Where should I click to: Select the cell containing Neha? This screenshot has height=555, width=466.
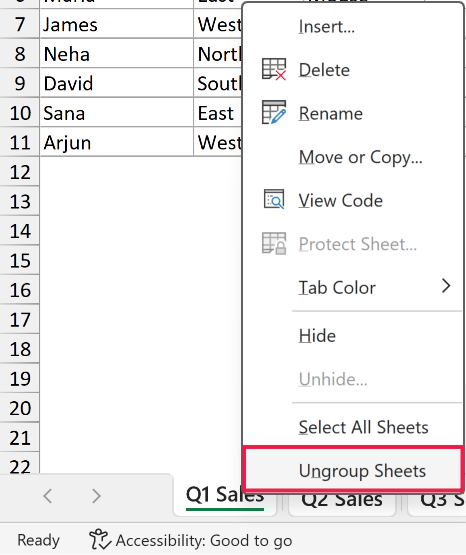pyautogui.click(x=116, y=53)
